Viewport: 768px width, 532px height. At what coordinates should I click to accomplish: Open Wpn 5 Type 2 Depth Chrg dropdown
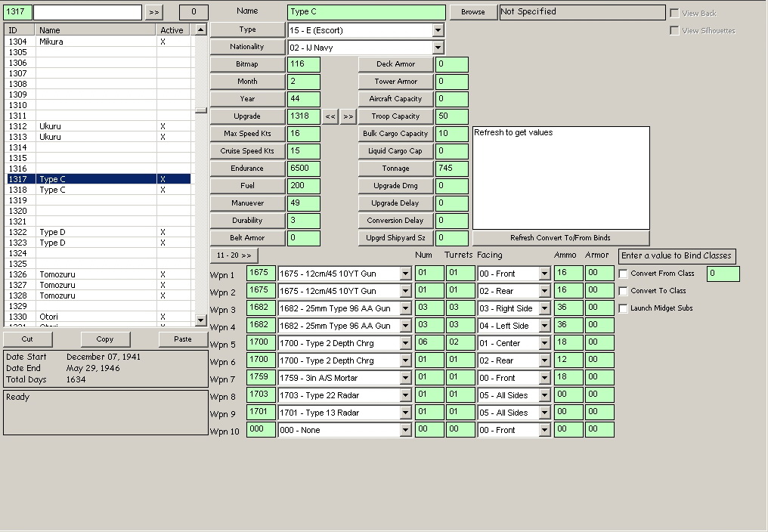click(405, 343)
